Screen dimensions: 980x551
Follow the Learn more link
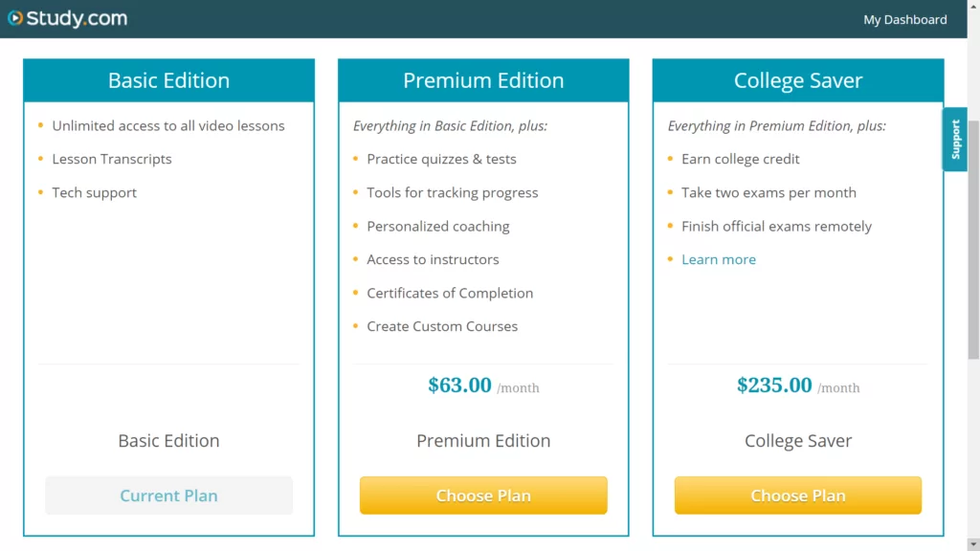coord(719,259)
